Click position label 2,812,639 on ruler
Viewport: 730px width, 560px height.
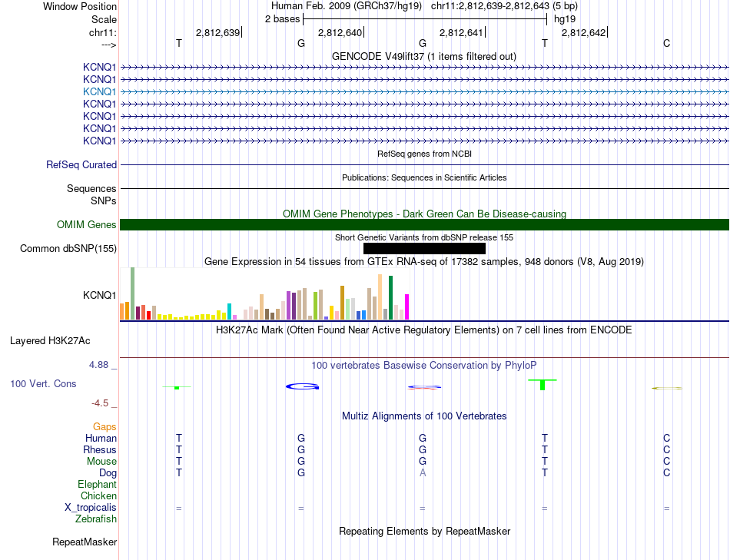[x=218, y=32]
